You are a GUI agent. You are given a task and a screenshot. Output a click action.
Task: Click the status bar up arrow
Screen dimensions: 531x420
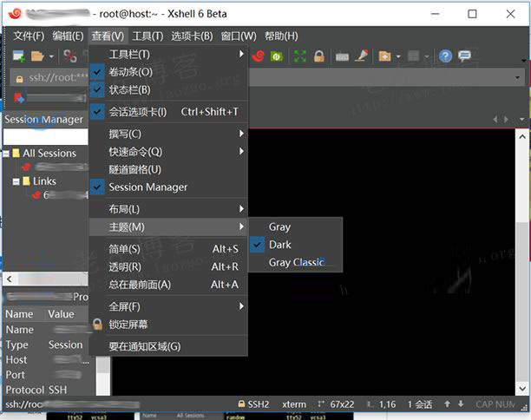point(448,404)
